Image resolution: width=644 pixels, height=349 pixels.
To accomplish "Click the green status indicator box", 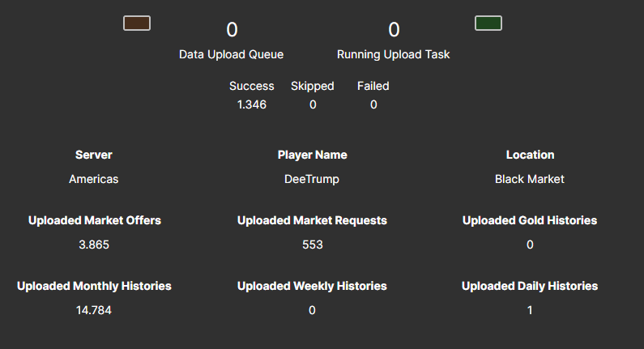I will click(x=488, y=23).
